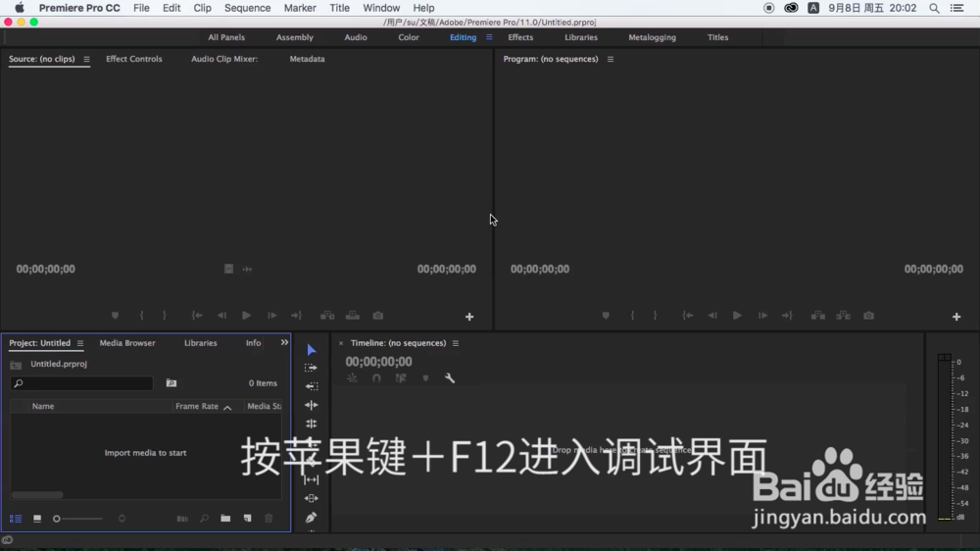Switch Project panel to Icon View
This screenshot has height=551, width=980.
37,519
